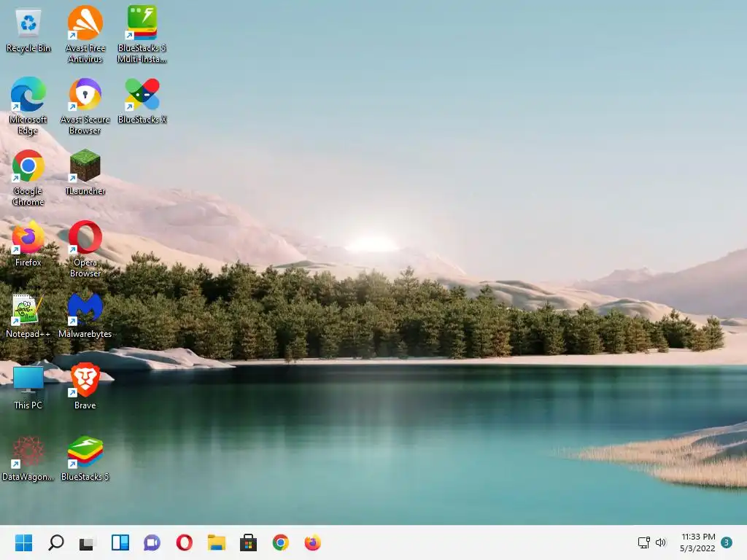Open network status in system tray
The width and height of the screenshot is (747, 560).
coord(644,542)
